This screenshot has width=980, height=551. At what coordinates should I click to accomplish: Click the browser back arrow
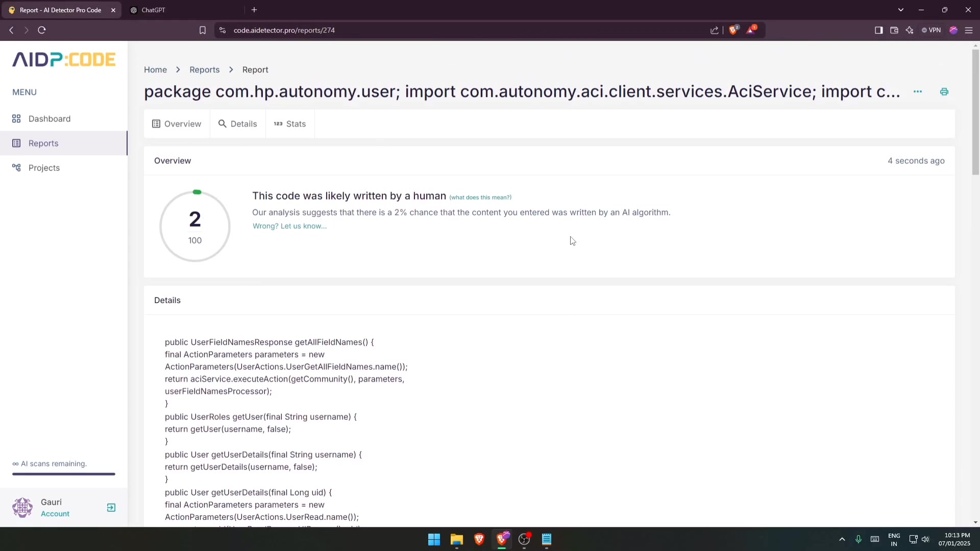(11, 31)
